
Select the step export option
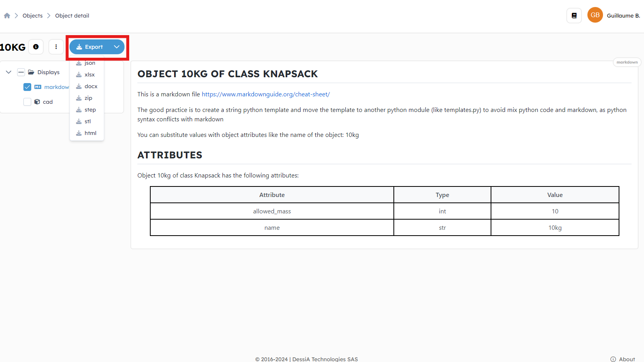pyautogui.click(x=90, y=110)
